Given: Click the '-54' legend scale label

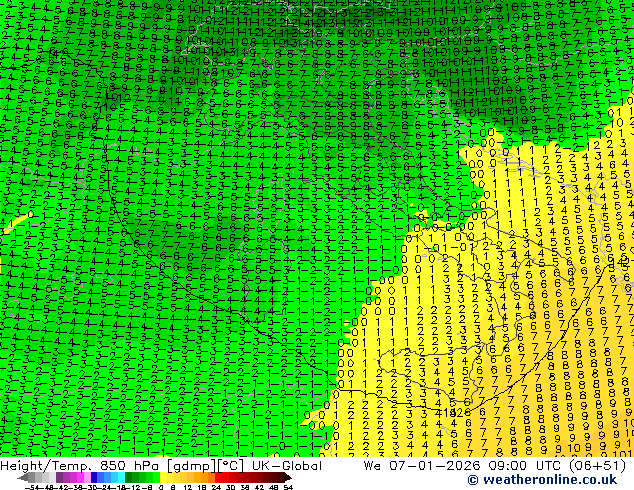Looking at the screenshot, I should click(32, 487).
